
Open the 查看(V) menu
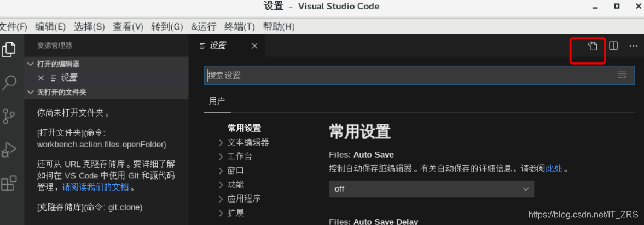point(128,27)
